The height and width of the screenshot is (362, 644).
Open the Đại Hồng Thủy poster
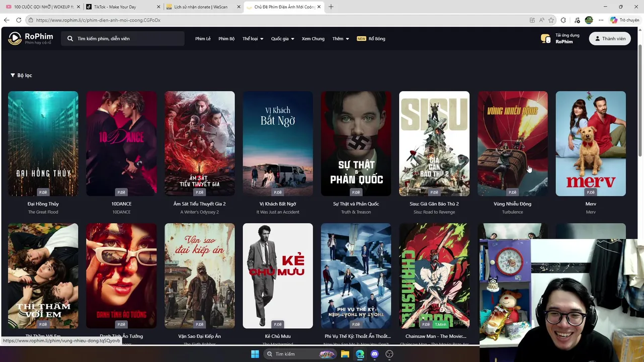(43, 143)
